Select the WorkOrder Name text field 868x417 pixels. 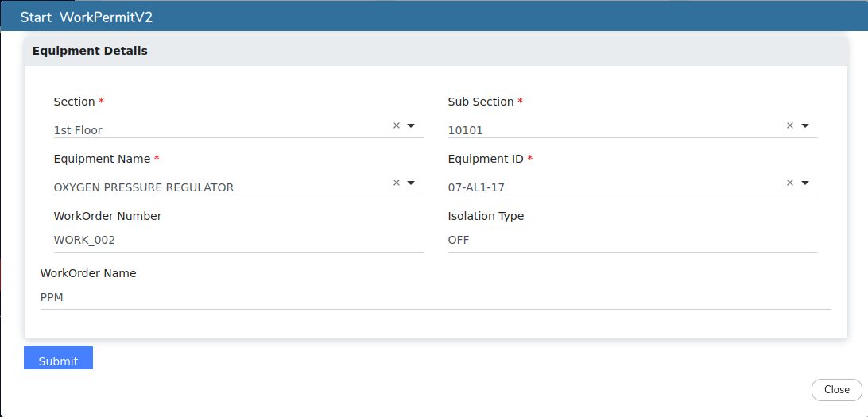[x=435, y=297]
